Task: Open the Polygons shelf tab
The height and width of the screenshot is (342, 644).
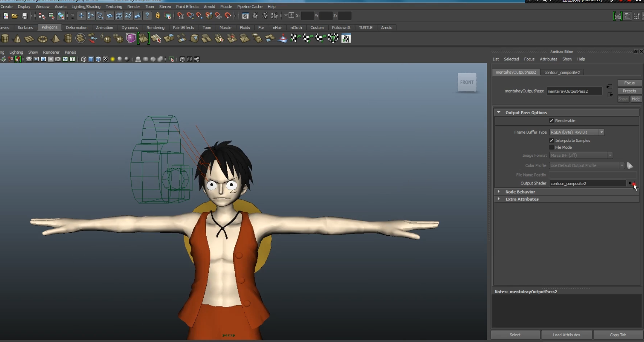Action: (50, 27)
